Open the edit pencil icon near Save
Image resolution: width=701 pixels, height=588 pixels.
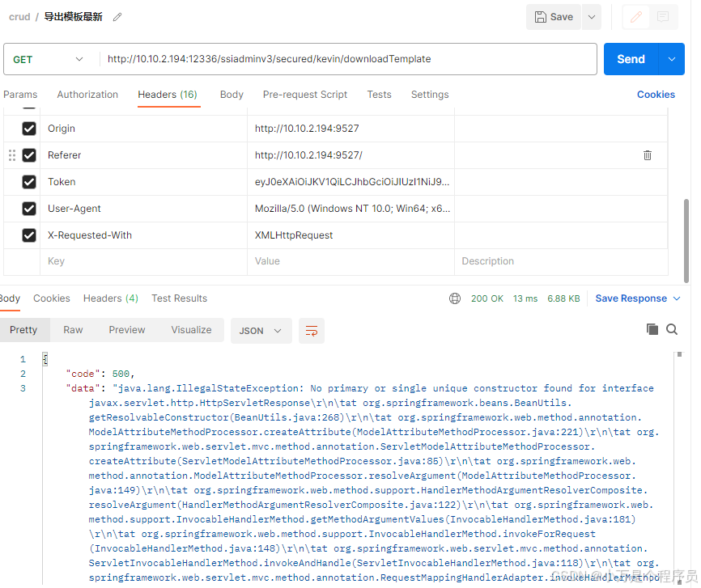click(635, 16)
